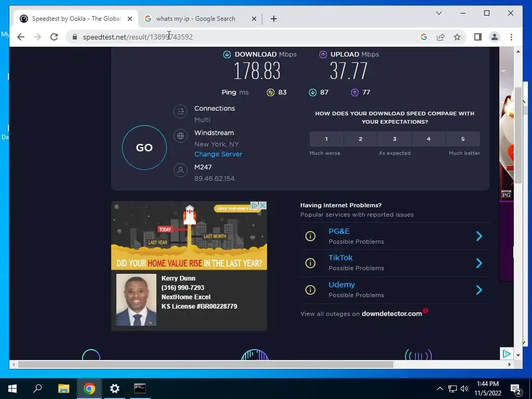Open the TikTok possible problems link
The width and height of the screenshot is (532, 399).
tap(341, 258)
